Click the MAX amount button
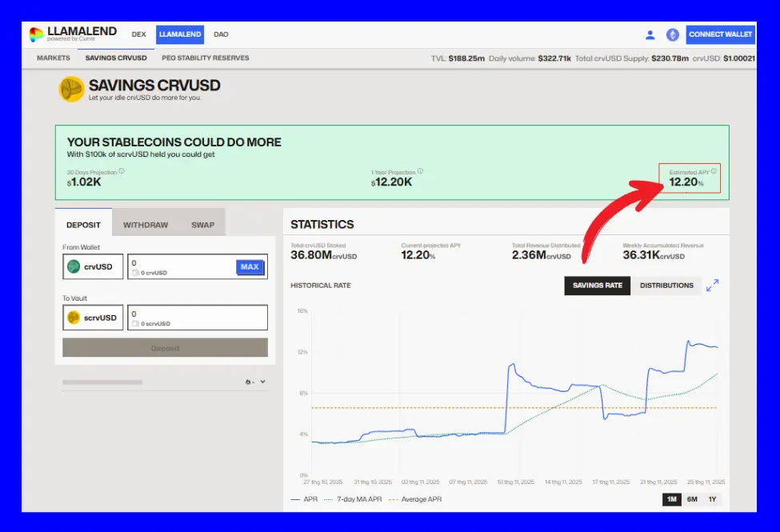780x532 pixels. click(x=250, y=266)
